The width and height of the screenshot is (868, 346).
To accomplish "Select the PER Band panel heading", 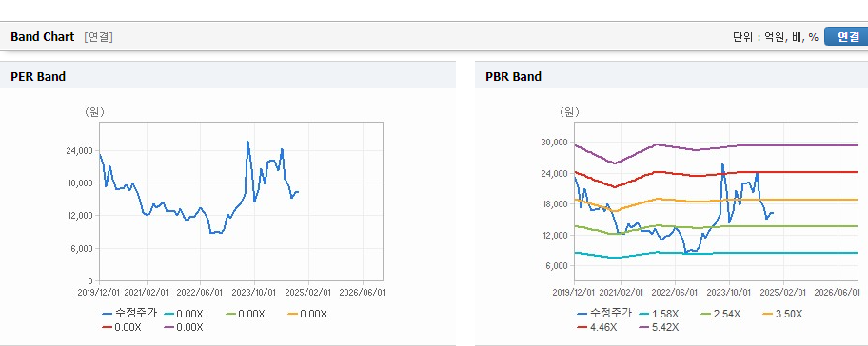I will (x=38, y=77).
